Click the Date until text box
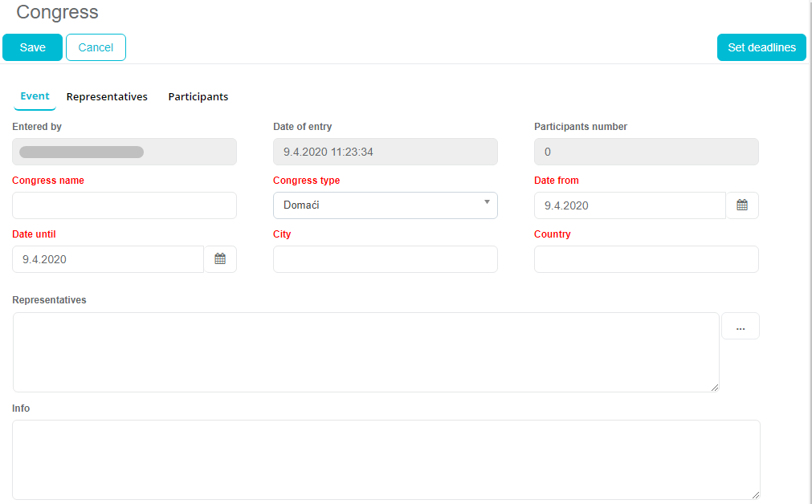This screenshot has width=812, height=504. [108, 259]
